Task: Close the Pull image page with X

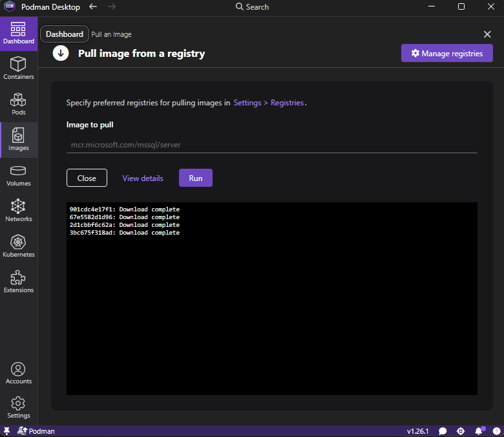Action: coord(487,34)
